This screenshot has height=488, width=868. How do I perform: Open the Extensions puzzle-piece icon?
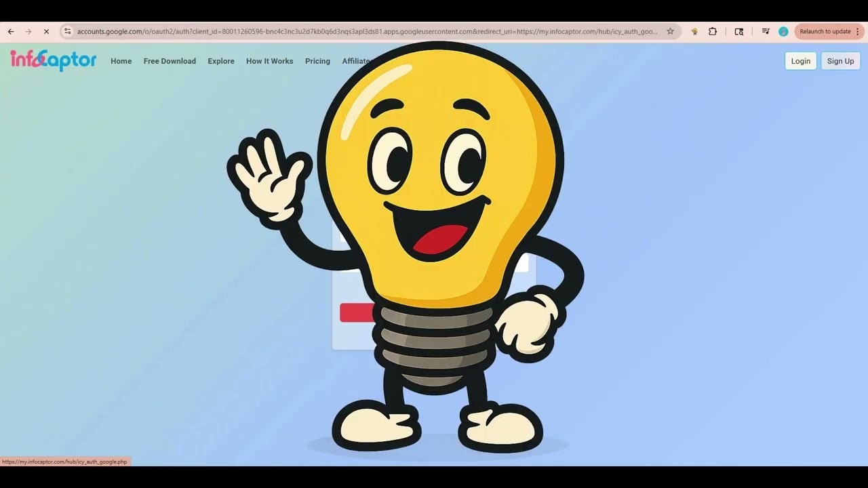(713, 31)
